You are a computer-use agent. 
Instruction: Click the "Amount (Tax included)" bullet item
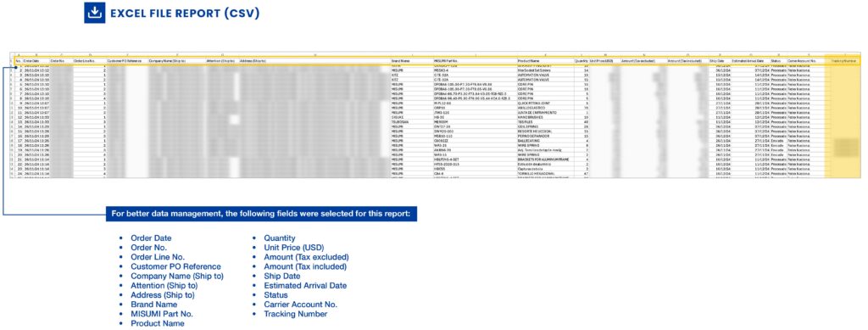coord(306,266)
